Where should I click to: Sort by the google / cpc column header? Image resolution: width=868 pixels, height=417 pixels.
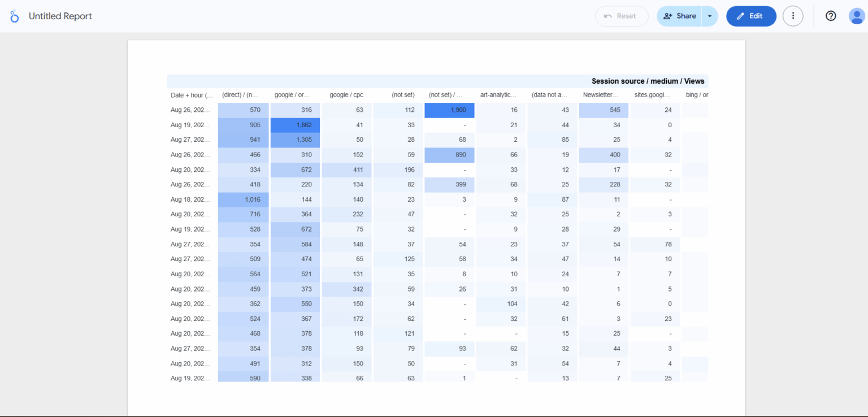coord(346,94)
